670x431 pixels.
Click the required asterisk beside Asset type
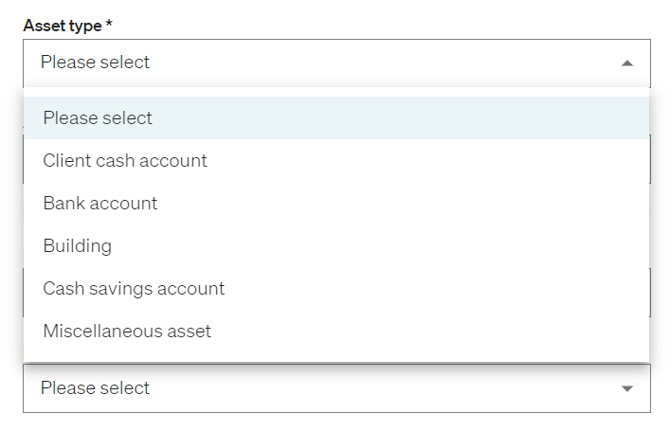109,24
